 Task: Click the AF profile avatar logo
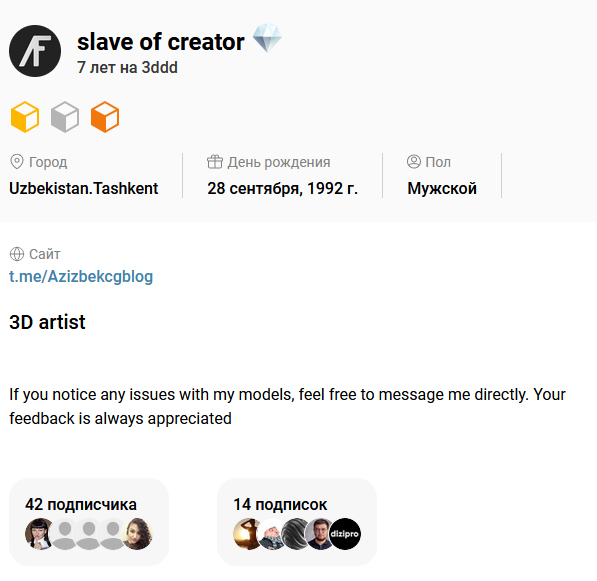pyautogui.click(x=35, y=51)
